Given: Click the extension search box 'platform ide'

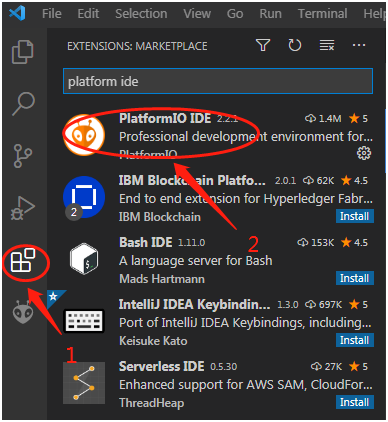Looking at the screenshot, I should pos(218,81).
